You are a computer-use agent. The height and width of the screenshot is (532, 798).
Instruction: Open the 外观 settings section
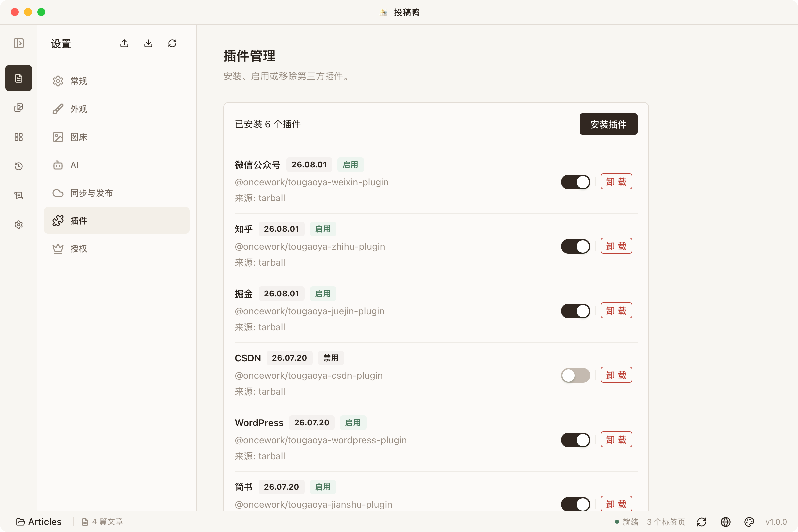tap(117, 109)
